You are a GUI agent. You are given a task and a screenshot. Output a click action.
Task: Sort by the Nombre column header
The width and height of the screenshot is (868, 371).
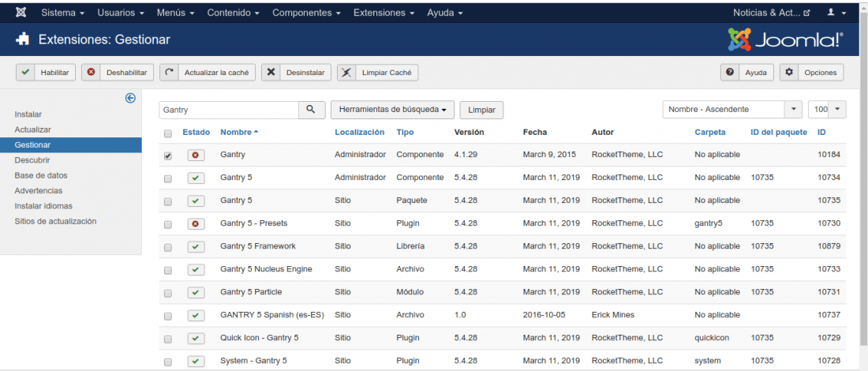click(x=239, y=133)
